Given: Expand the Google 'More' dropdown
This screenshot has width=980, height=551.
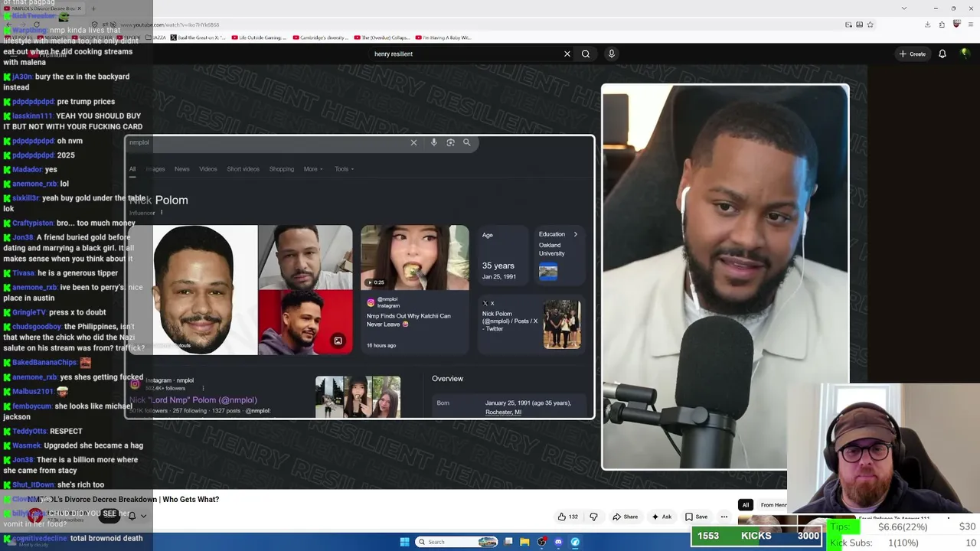Looking at the screenshot, I should [313, 169].
